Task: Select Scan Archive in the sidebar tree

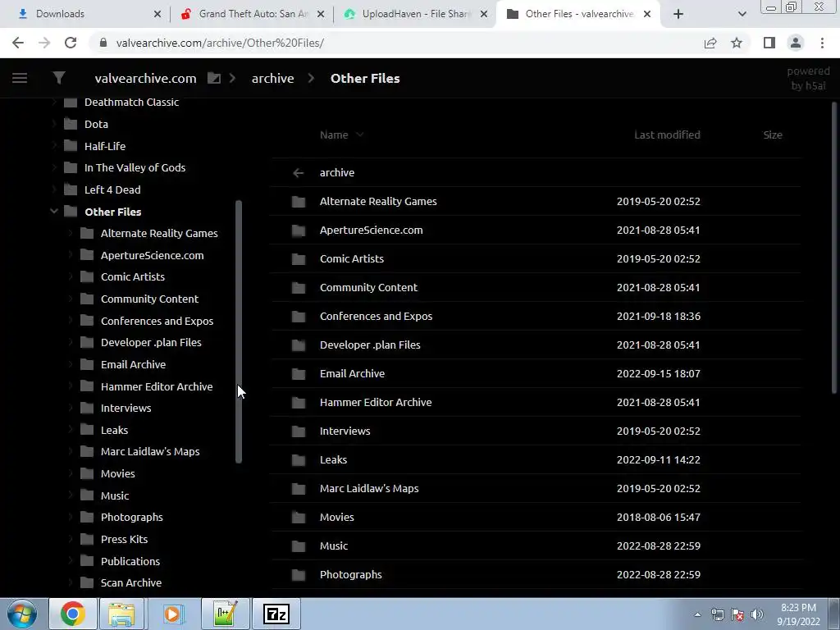Action: [131, 583]
